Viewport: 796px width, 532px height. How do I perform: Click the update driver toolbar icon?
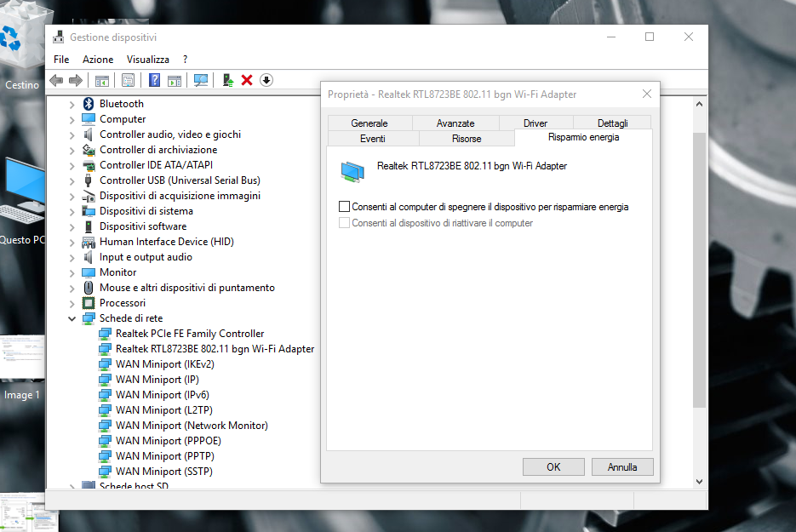coord(228,80)
